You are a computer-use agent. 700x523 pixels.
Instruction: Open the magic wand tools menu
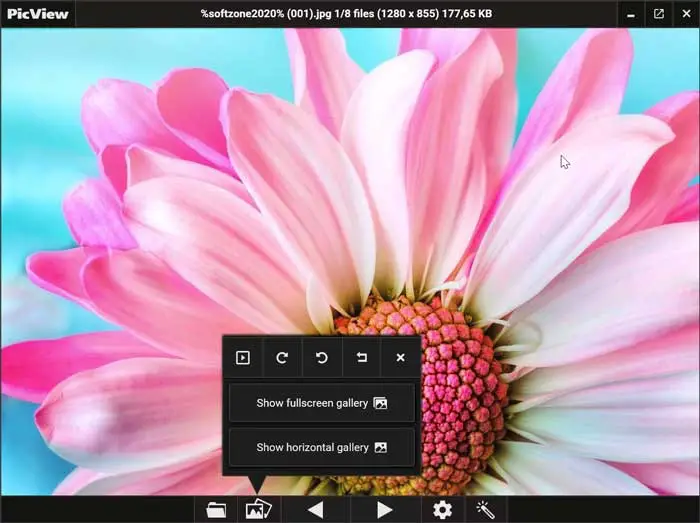tap(485, 510)
